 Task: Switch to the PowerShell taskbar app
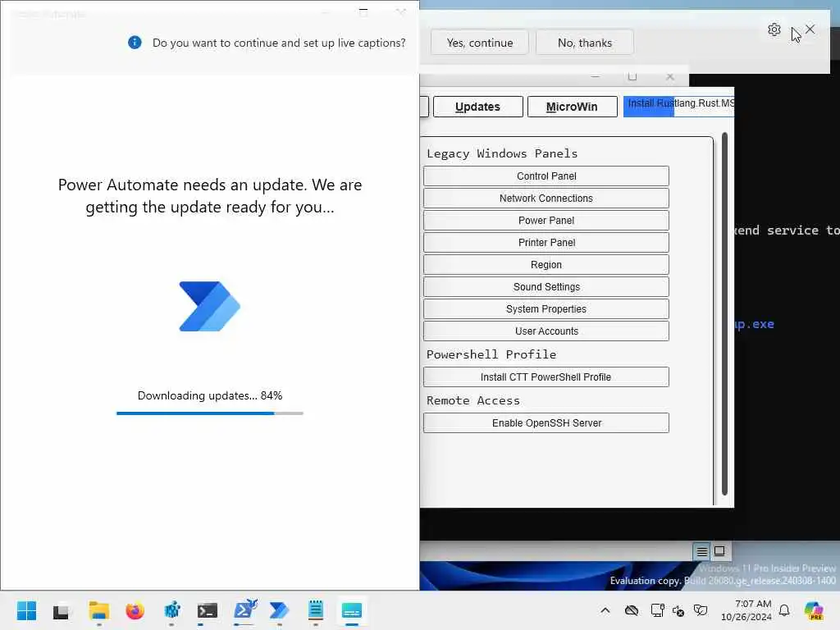[x=244, y=610]
